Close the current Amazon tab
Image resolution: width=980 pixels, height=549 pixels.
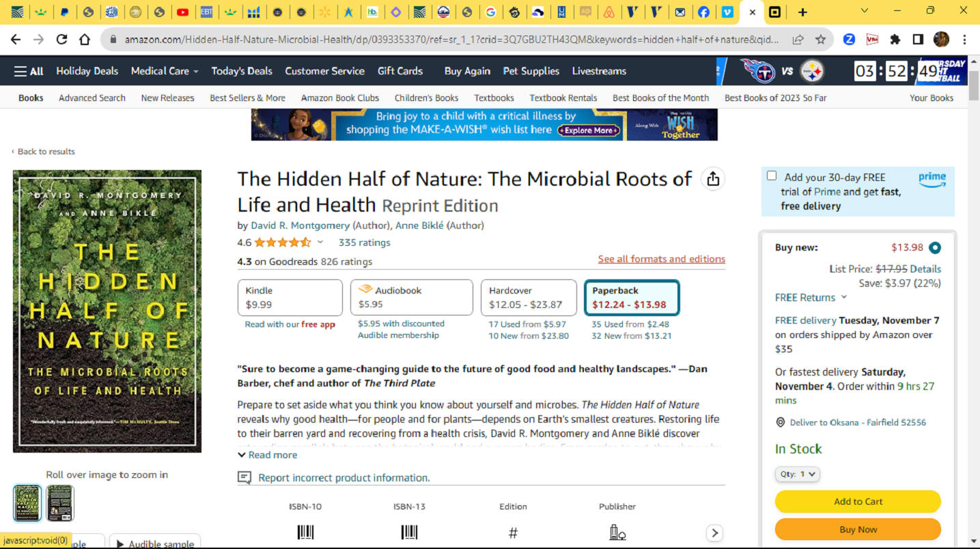pos(752,12)
